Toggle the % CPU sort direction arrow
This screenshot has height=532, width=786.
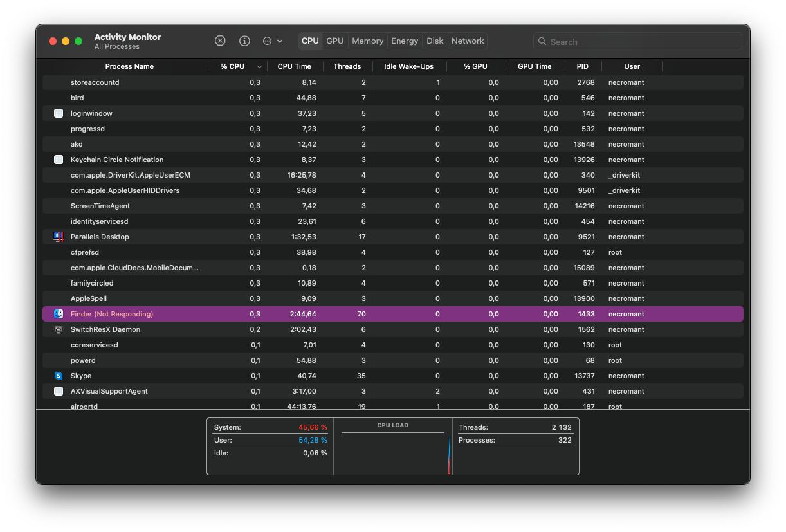coord(260,67)
